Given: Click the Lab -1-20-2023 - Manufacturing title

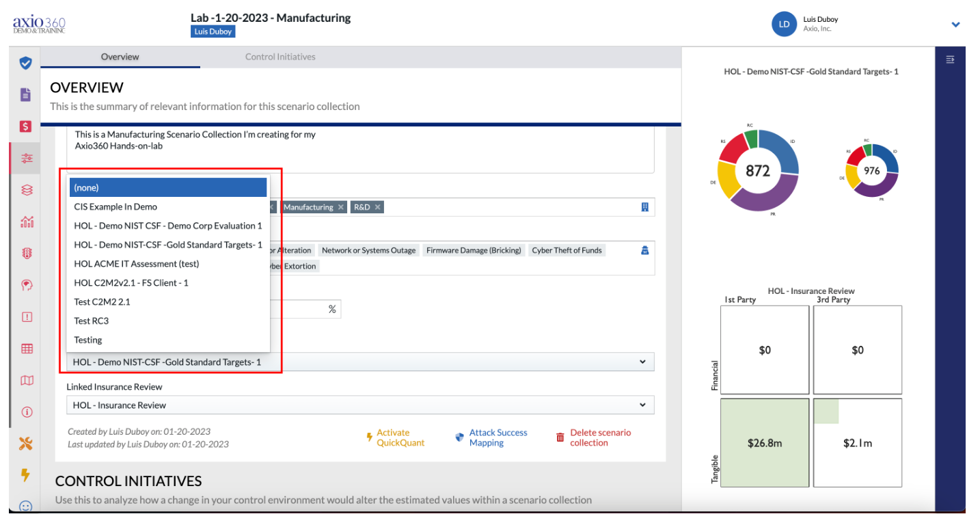Looking at the screenshot, I should click(271, 18).
